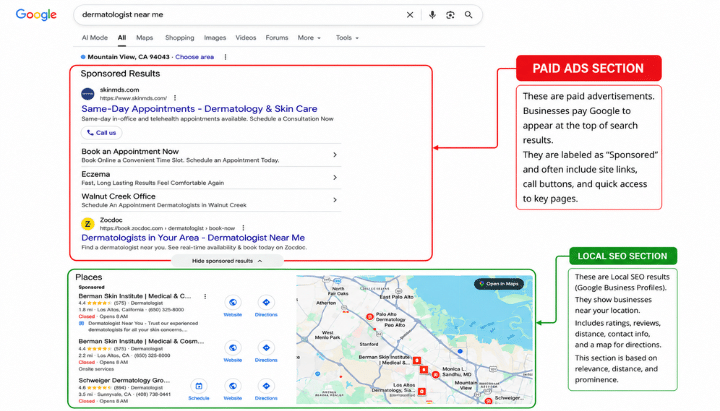Click Website icon for second Berman Skin listing
720x411 pixels.
click(x=233, y=348)
